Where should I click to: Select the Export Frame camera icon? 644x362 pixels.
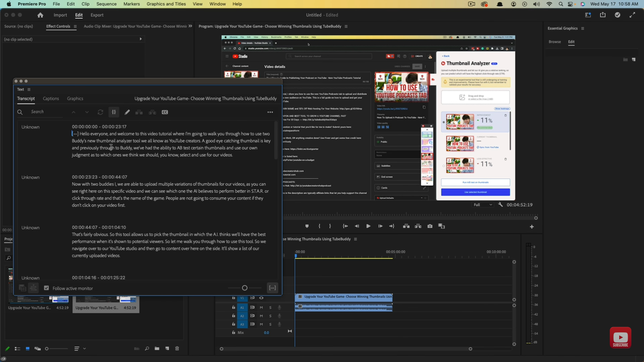pos(430,226)
